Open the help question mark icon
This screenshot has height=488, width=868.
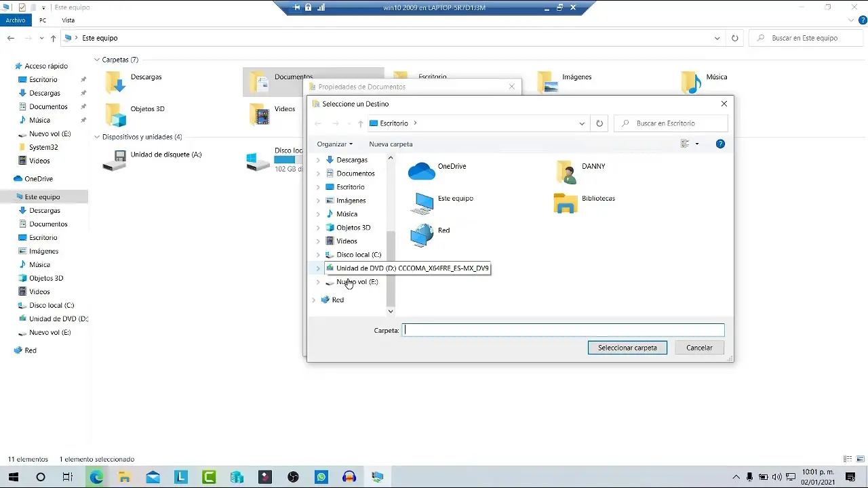coord(720,144)
